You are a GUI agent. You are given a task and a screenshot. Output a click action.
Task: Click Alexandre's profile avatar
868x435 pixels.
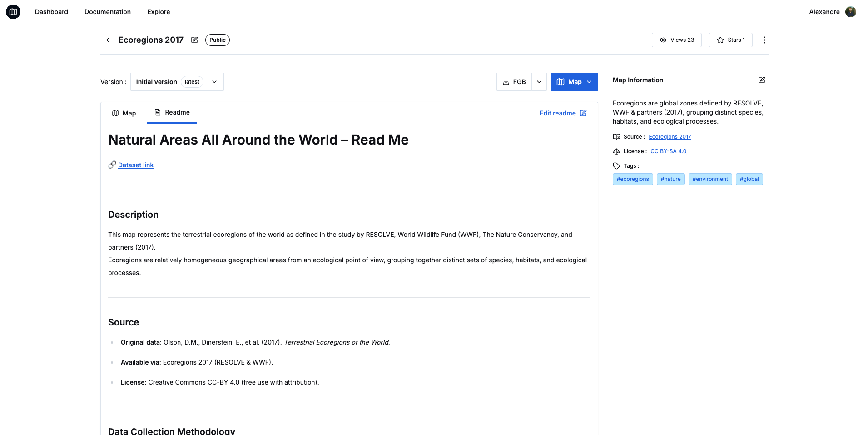[851, 12]
